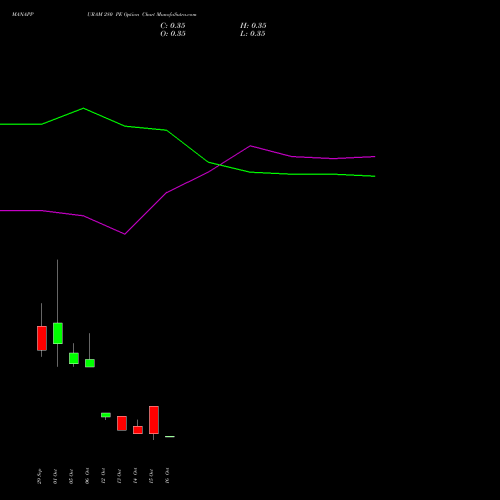Click the 01 Oct date label
This screenshot has height=500, width=500.
click(55, 476)
